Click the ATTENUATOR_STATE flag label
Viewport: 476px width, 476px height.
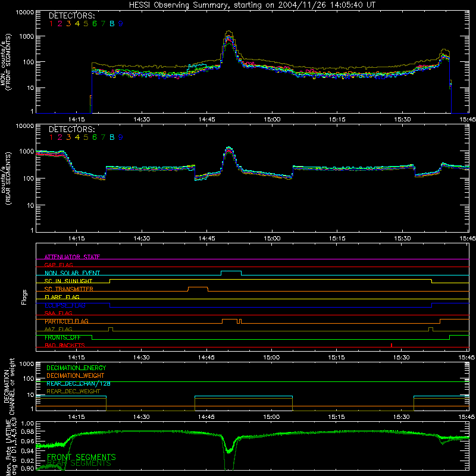(72, 257)
